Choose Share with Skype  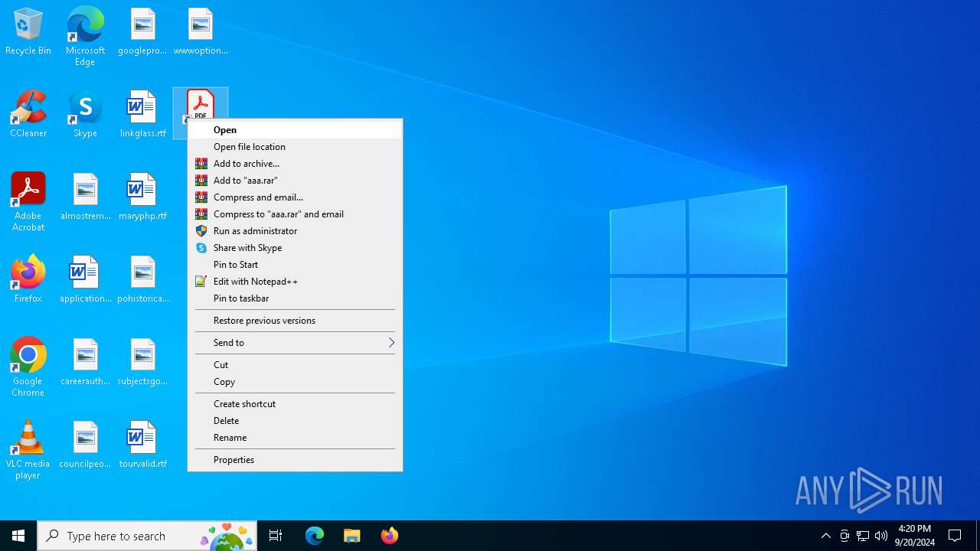[x=295, y=248]
